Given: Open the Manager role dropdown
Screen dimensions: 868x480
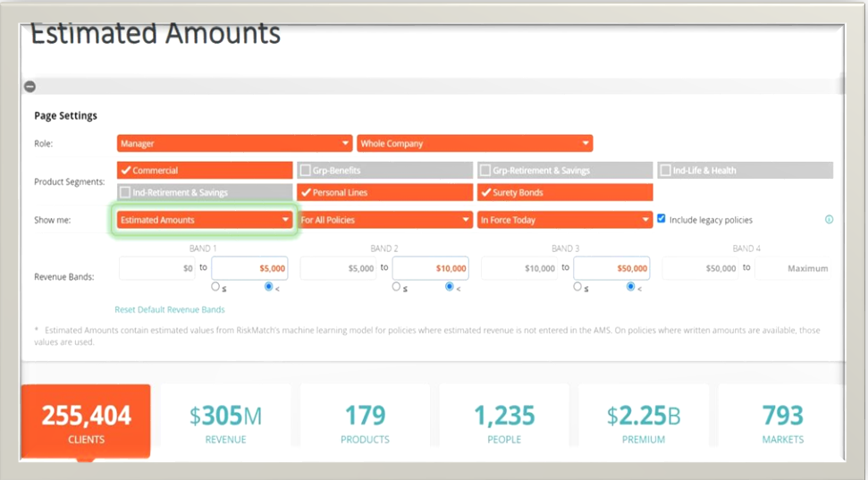Looking at the screenshot, I should 234,143.
